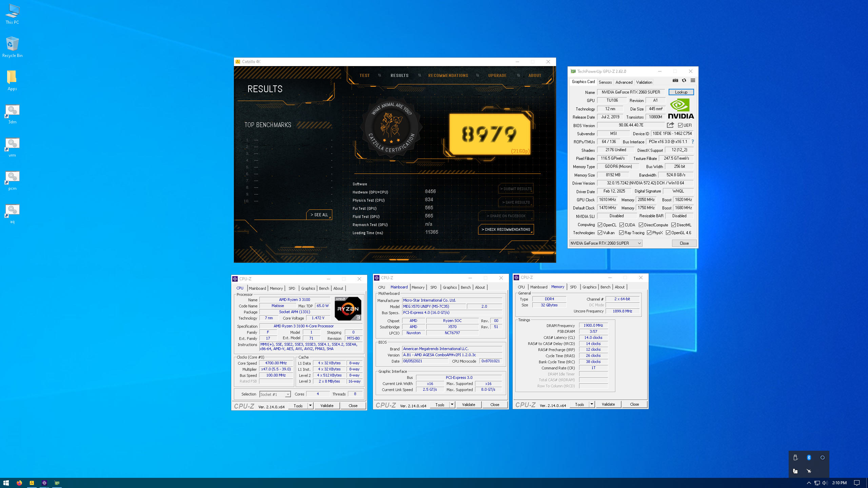
Task: Go to Catzilla's TEST menu item
Action: (364, 76)
